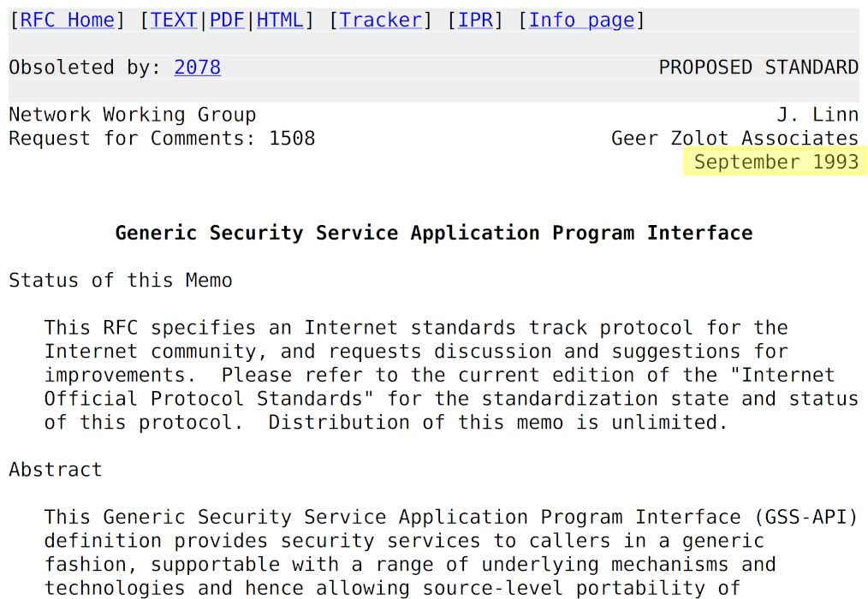Click the GSS-API abstract paragraph
This screenshot has height=599, width=868.
pos(428,552)
